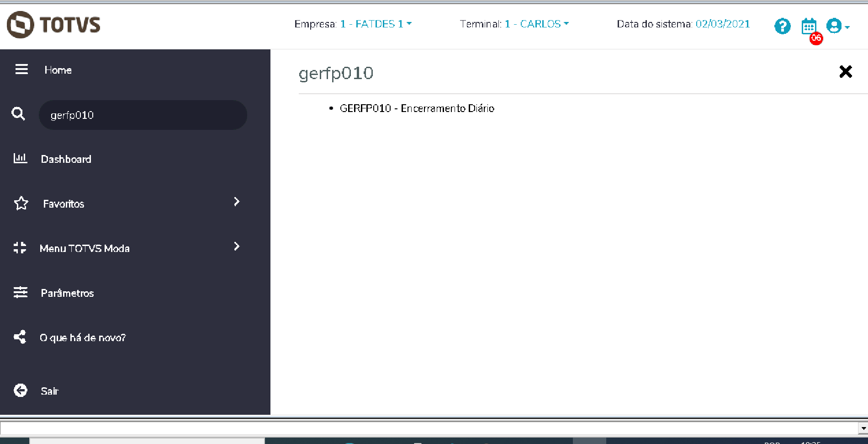This screenshot has height=444, width=868.
Task: Open the bottom bar dropdown arrow
Action: [863, 428]
